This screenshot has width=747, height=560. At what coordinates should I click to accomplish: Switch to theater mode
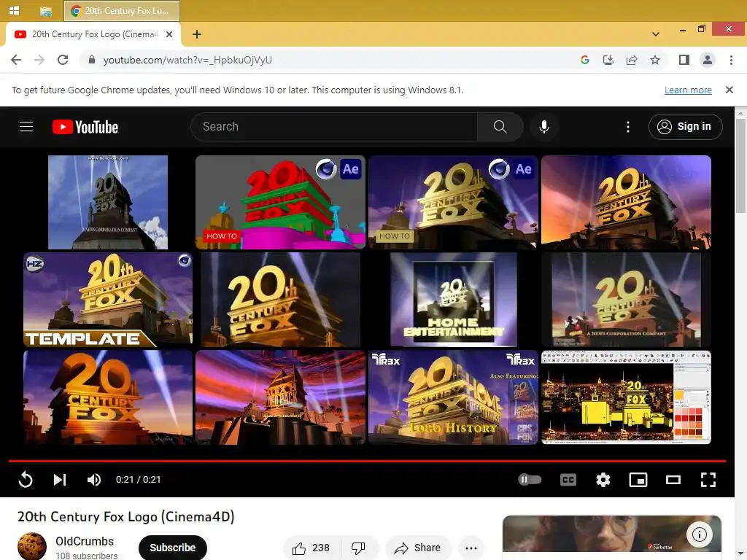[x=673, y=480]
